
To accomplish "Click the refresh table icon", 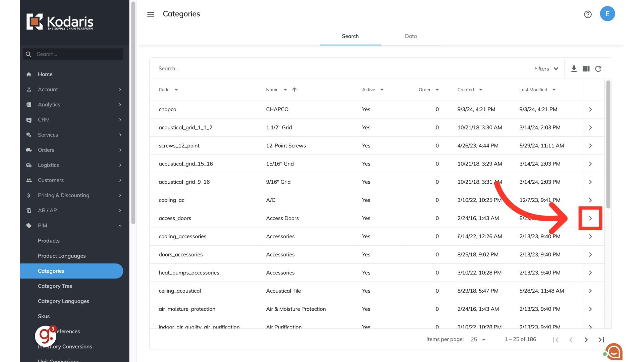I will tap(598, 69).
